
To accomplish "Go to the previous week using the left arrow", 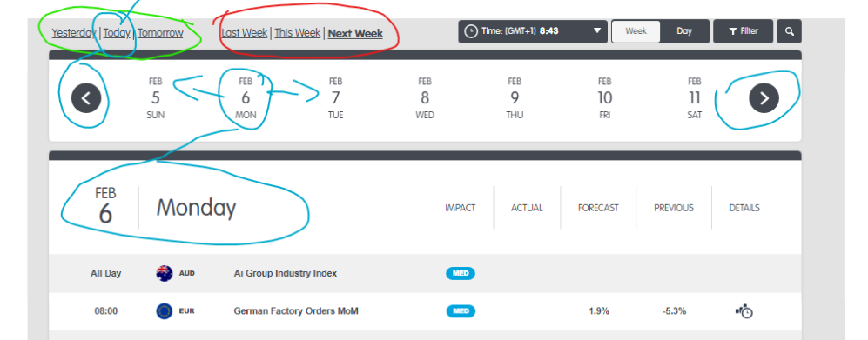I will (86, 98).
